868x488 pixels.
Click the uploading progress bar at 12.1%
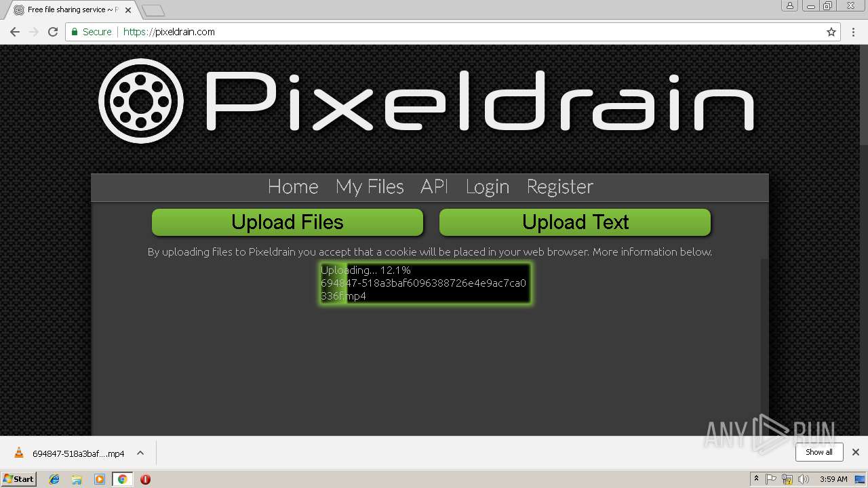[x=425, y=283]
